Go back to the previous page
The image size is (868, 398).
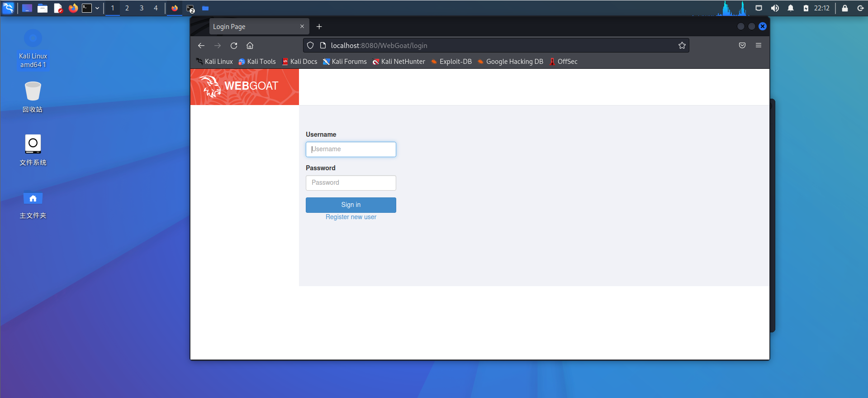coord(201,45)
